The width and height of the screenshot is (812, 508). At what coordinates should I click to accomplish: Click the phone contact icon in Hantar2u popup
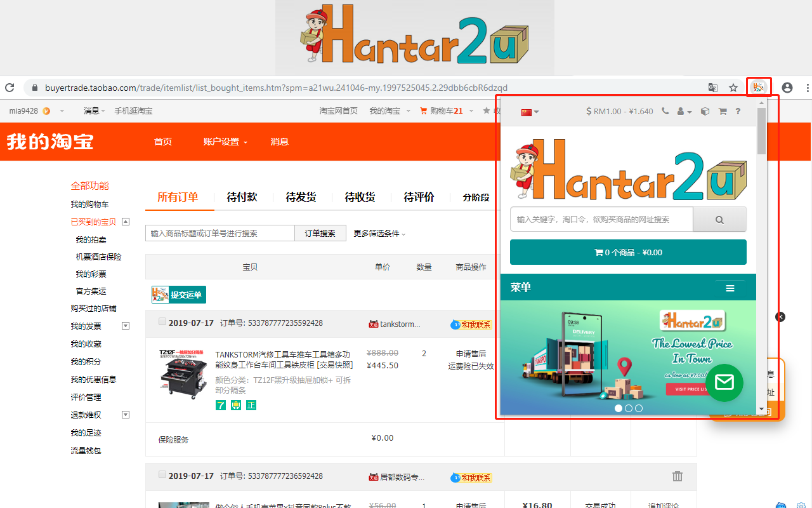(x=665, y=111)
